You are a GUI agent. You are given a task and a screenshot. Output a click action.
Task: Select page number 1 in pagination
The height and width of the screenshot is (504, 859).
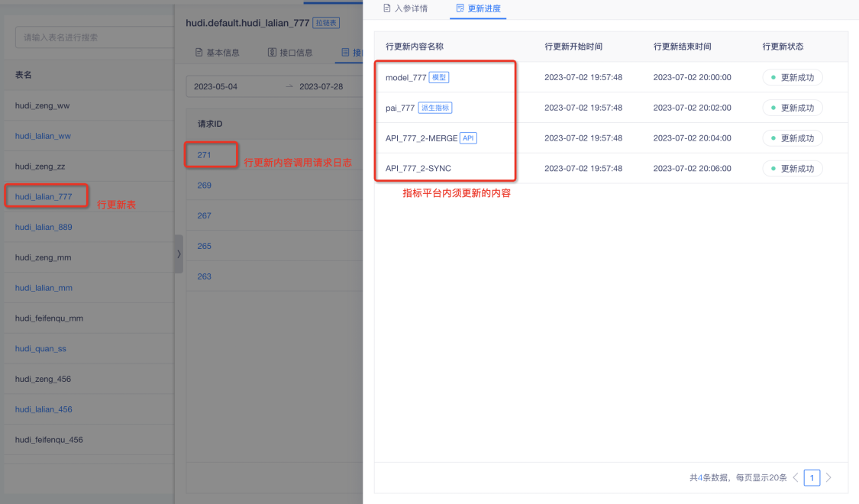click(x=812, y=478)
